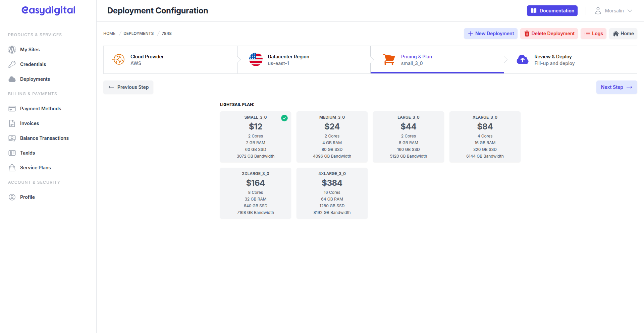
Task: Click the easydigital logo
Action: click(48, 10)
